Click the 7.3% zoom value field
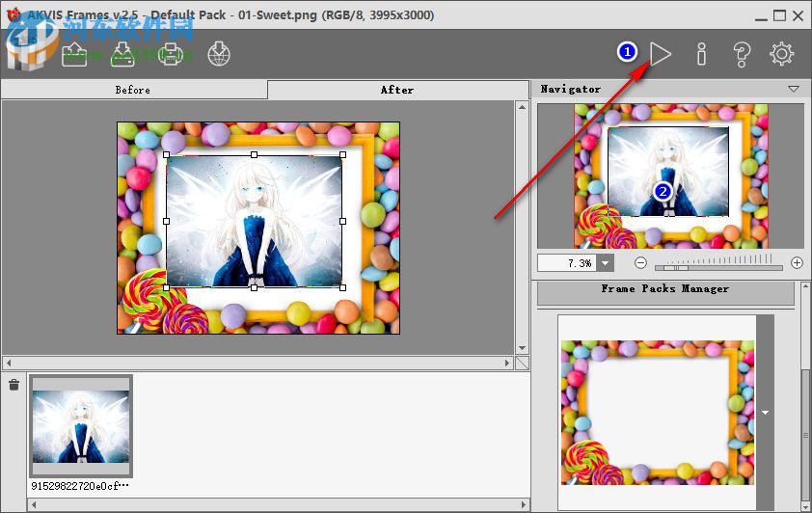The width and height of the screenshot is (812, 513). click(567, 263)
